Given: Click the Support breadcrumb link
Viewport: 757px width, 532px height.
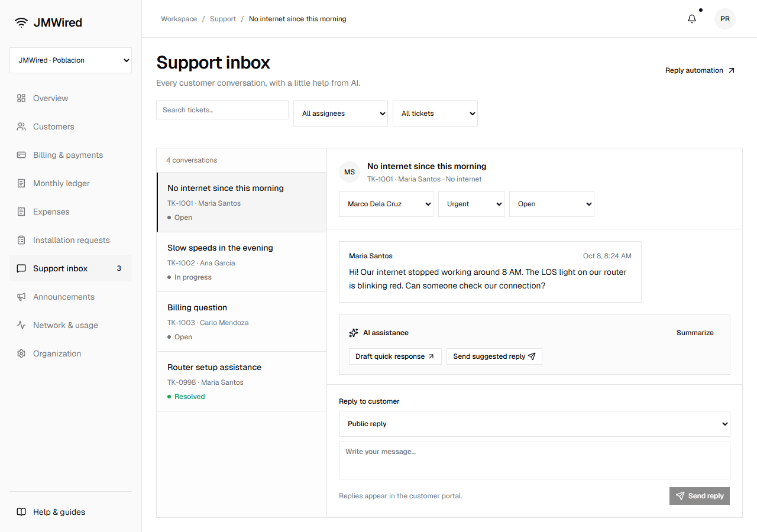Looking at the screenshot, I should click(x=223, y=19).
